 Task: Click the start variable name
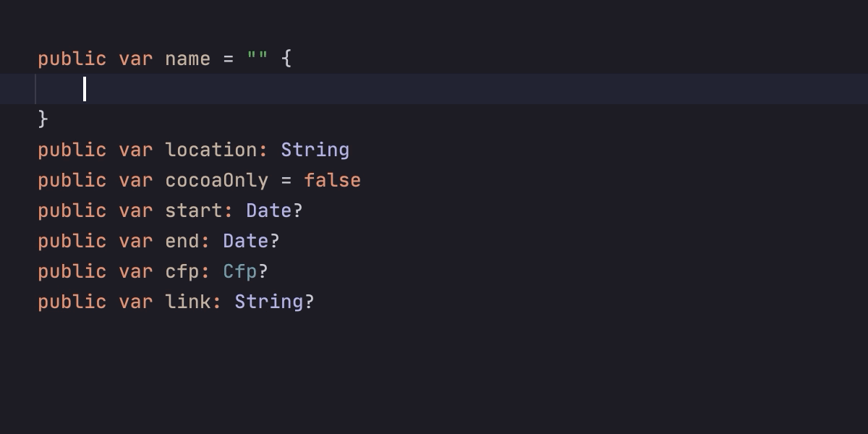(x=194, y=210)
